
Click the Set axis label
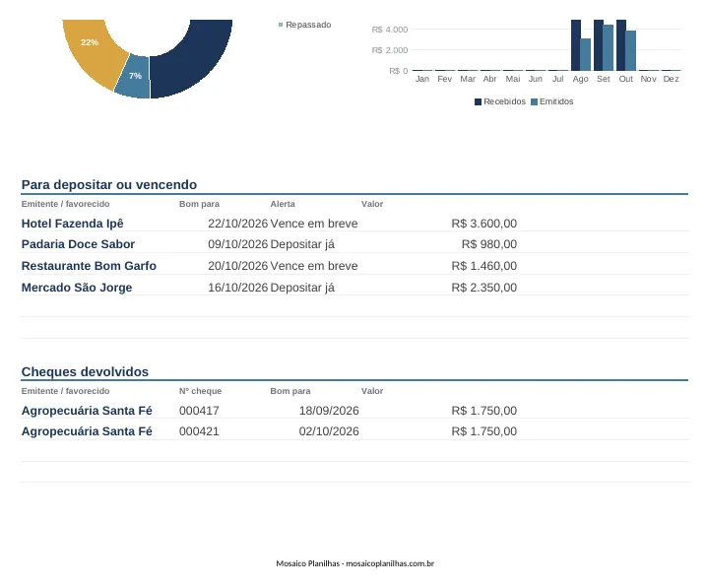click(x=604, y=79)
